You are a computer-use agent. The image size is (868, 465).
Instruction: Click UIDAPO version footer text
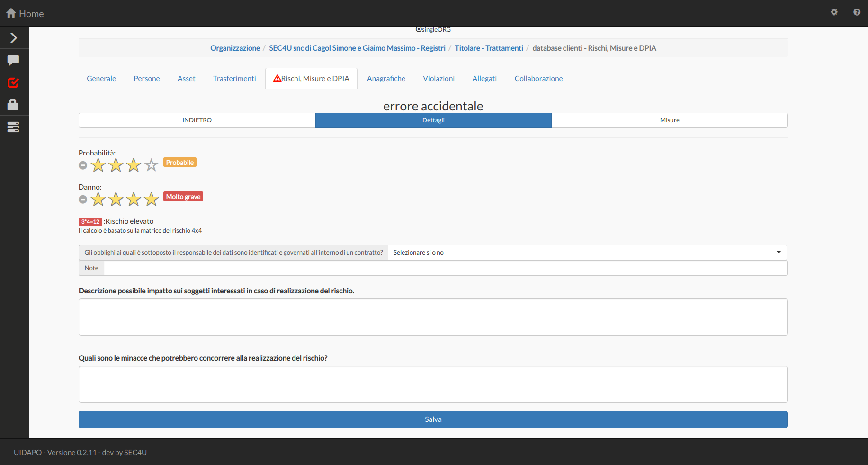[80, 452]
